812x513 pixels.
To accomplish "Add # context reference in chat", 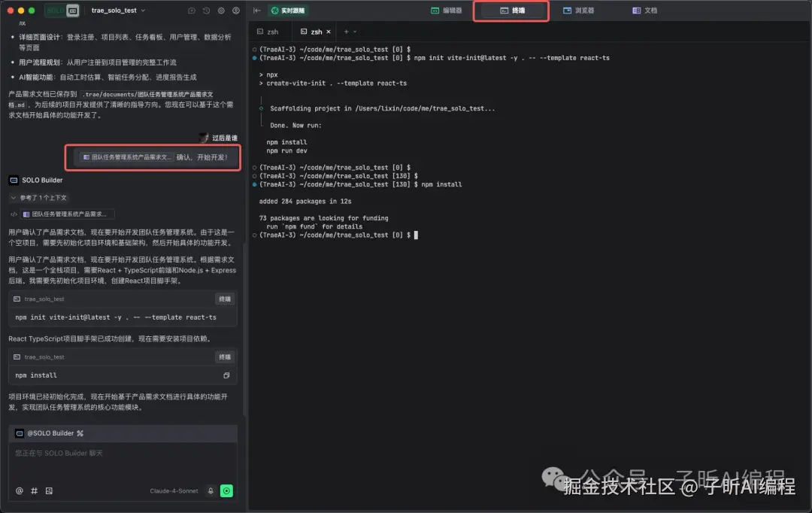I will (x=34, y=490).
